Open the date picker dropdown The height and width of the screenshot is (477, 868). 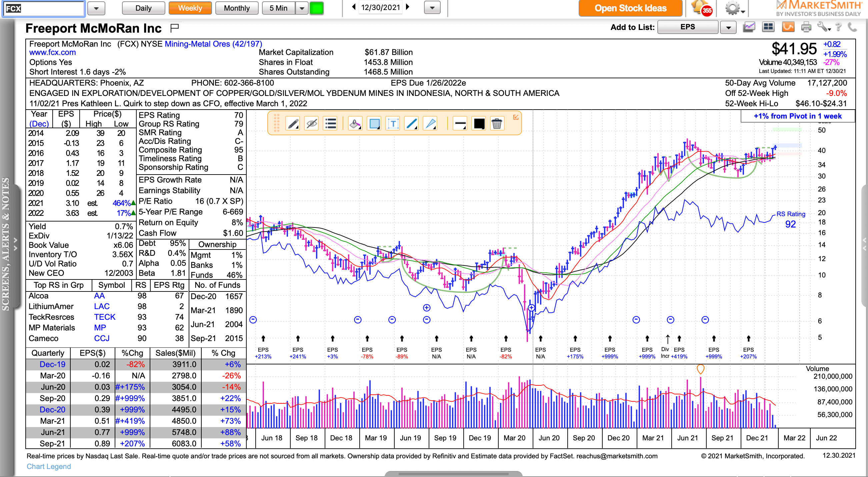[432, 7]
